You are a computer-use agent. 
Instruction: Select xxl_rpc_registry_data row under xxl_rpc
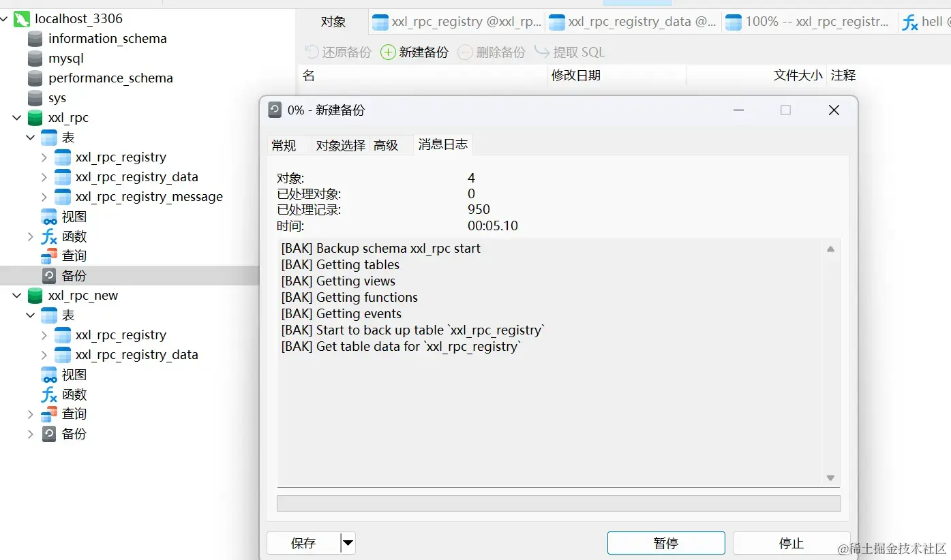(x=136, y=177)
